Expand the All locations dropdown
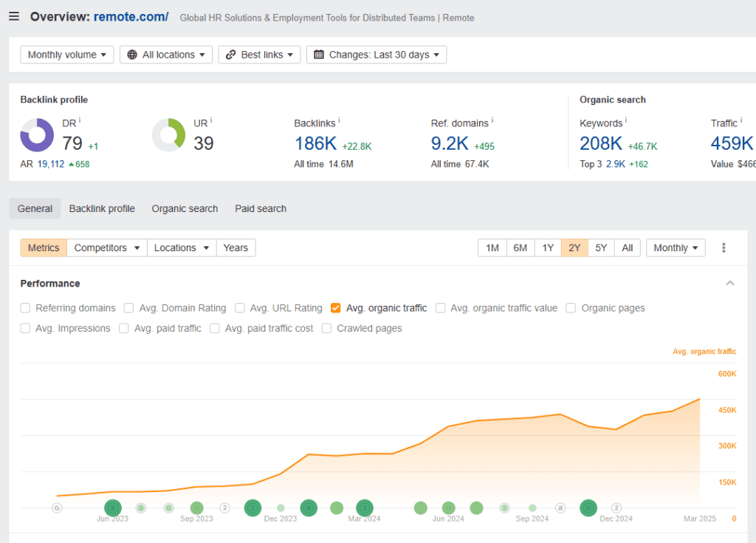756x543 pixels. (165, 55)
